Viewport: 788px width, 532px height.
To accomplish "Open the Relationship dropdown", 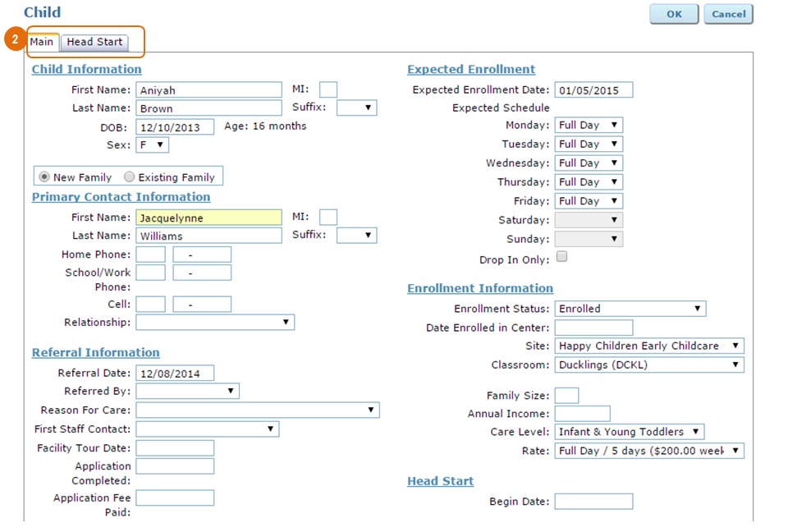I will click(x=214, y=323).
